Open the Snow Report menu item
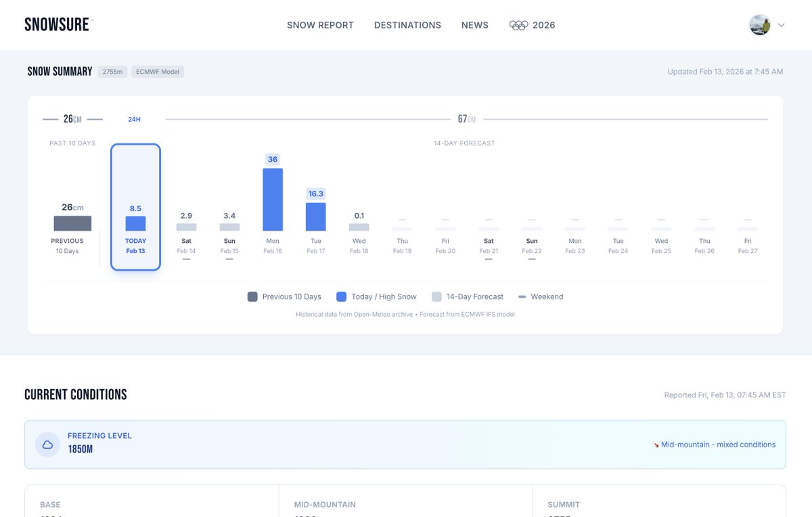This screenshot has width=812, height=517. coord(320,25)
